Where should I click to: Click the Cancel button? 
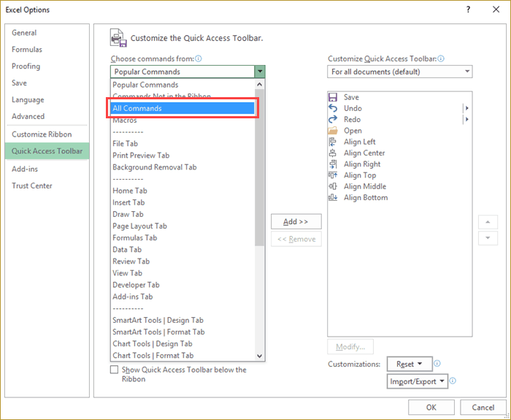(483, 408)
